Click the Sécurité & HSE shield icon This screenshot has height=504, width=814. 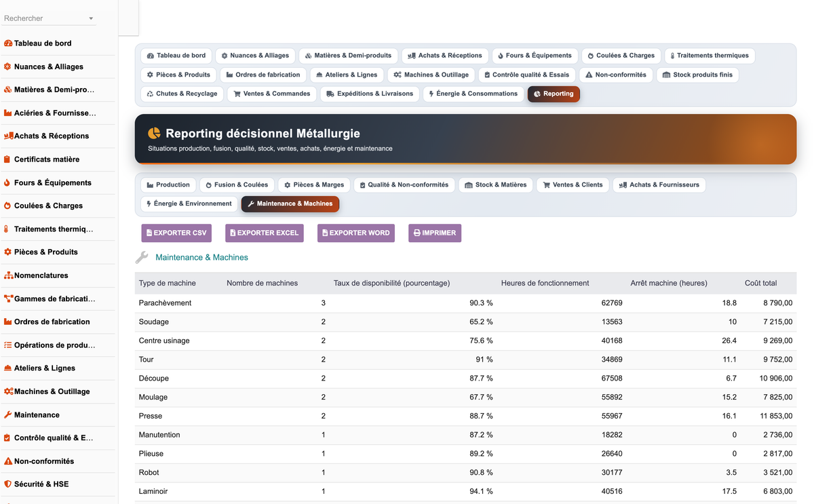click(8, 484)
